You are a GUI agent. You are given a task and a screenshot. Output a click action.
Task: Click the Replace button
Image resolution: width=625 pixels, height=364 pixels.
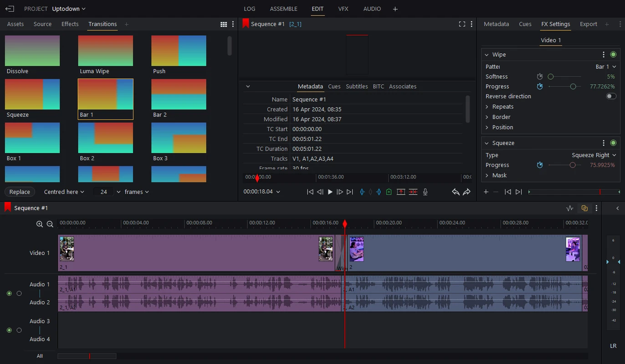coord(20,192)
